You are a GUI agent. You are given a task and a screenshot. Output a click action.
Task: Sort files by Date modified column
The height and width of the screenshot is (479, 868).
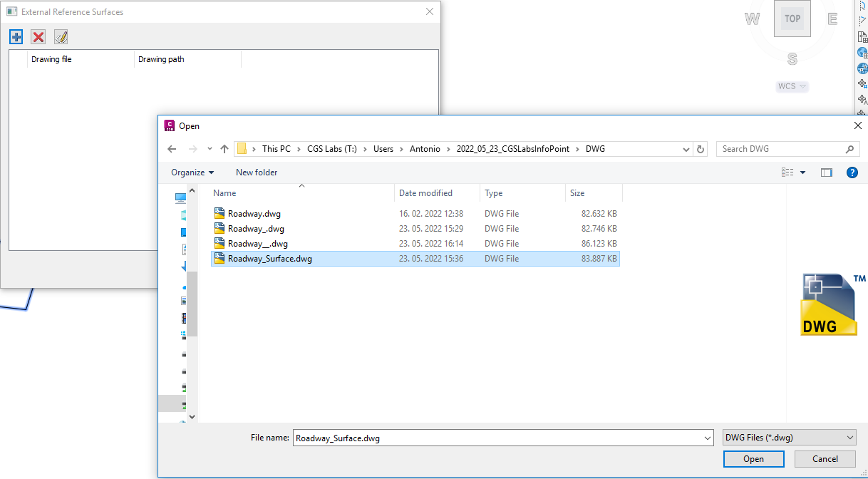[x=425, y=193]
